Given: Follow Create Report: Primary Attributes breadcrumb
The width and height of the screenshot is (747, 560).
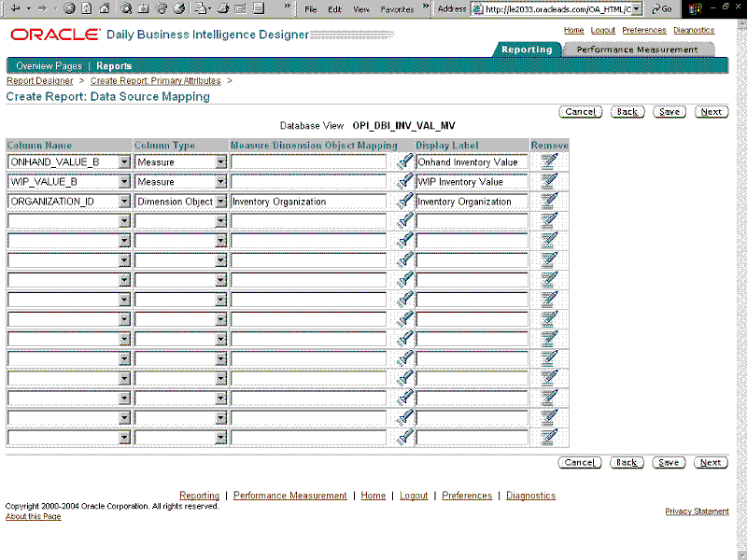Looking at the screenshot, I should click(x=156, y=80).
